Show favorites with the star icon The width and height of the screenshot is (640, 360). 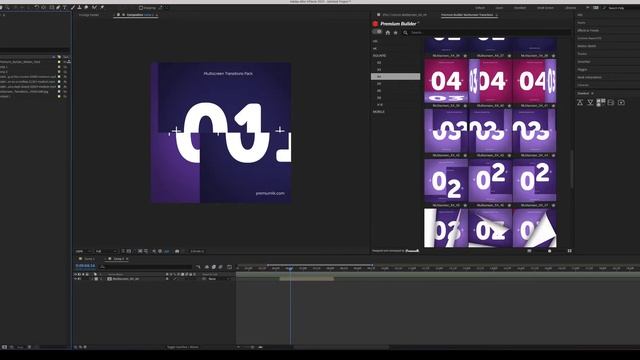pos(395,32)
